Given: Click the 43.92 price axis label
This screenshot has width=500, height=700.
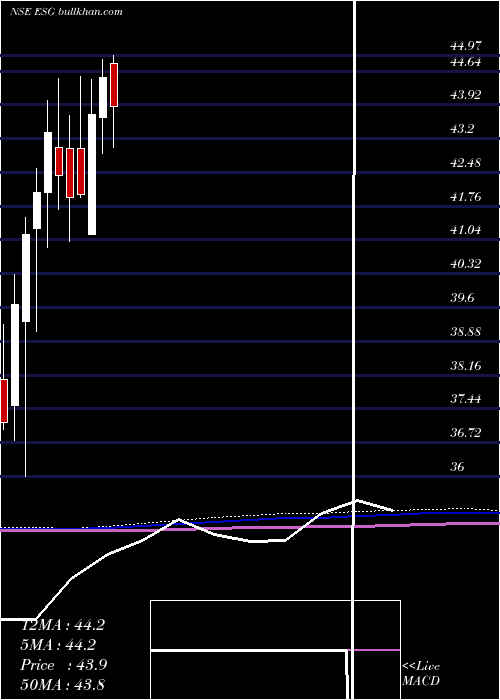Looking at the screenshot, I should [x=466, y=95].
